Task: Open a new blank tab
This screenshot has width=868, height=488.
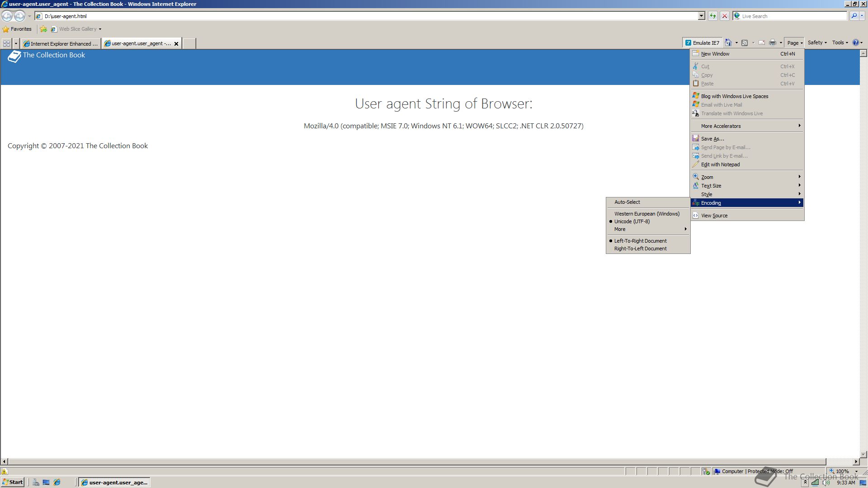Action: pos(189,43)
